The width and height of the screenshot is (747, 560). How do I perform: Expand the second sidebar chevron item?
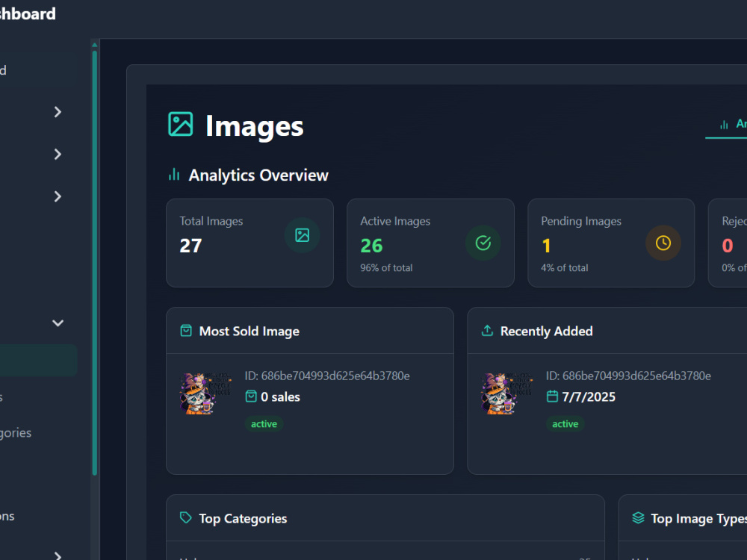pyautogui.click(x=58, y=155)
